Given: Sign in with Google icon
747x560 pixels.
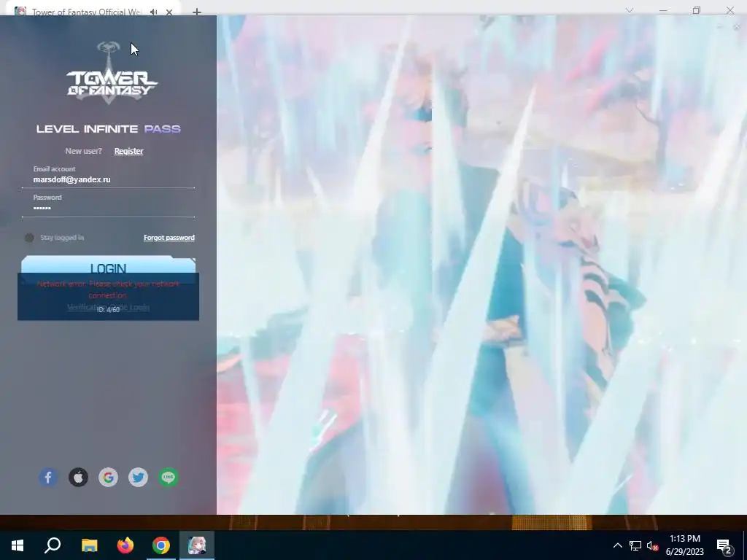Looking at the screenshot, I should [x=108, y=477].
